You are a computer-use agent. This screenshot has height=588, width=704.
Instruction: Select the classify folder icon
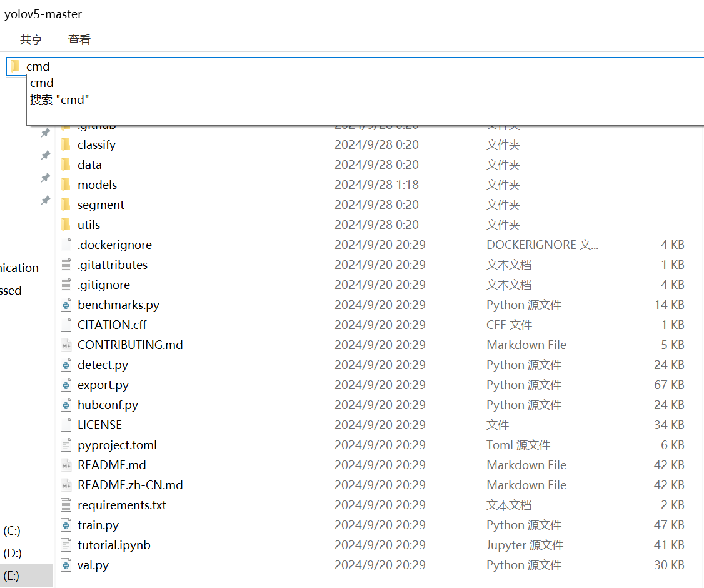[x=66, y=144]
